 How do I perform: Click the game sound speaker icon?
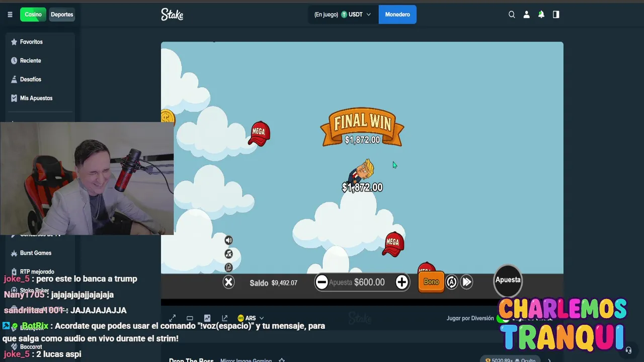pyautogui.click(x=228, y=240)
